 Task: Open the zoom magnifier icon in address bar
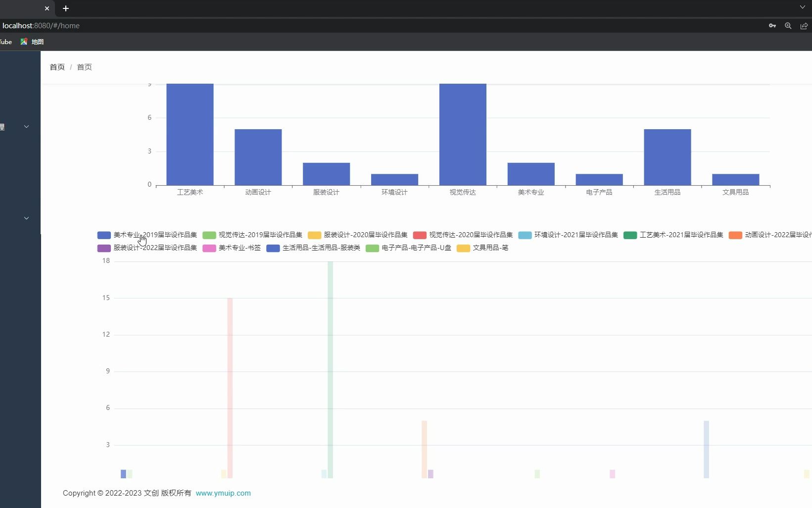[788, 26]
